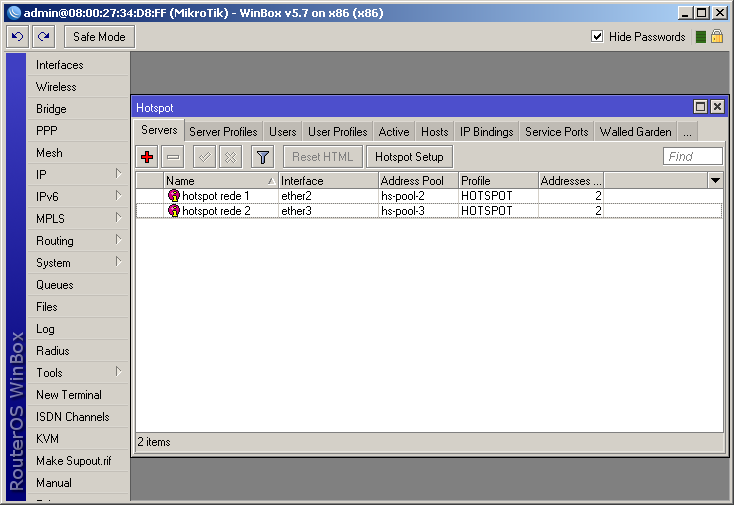Open the Log menu item
This screenshot has height=505, width=734.
tap(78, 329)
